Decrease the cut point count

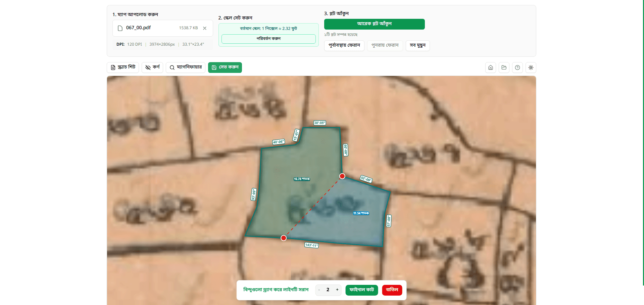[319, 290]
